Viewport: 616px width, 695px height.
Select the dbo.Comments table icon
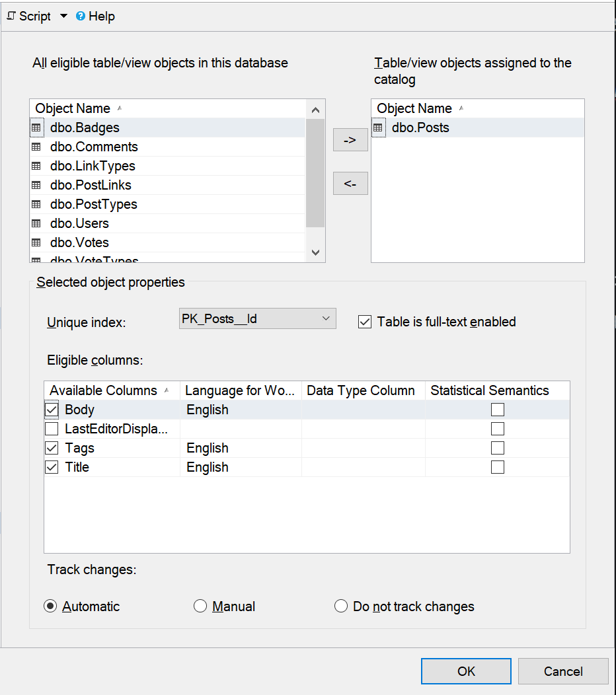pyautogui.click(x=37, y=147)
